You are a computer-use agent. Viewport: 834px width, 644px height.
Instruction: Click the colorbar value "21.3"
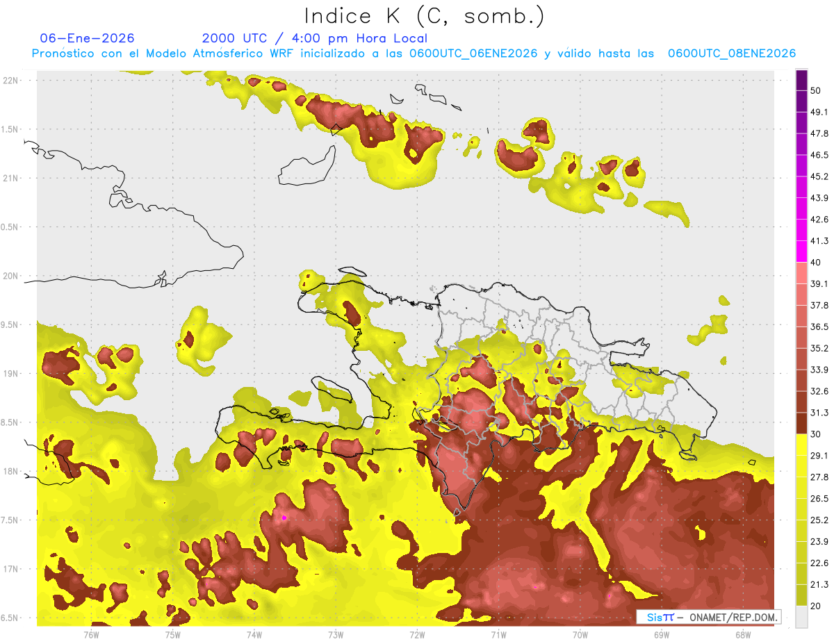[x=819, y=584]
